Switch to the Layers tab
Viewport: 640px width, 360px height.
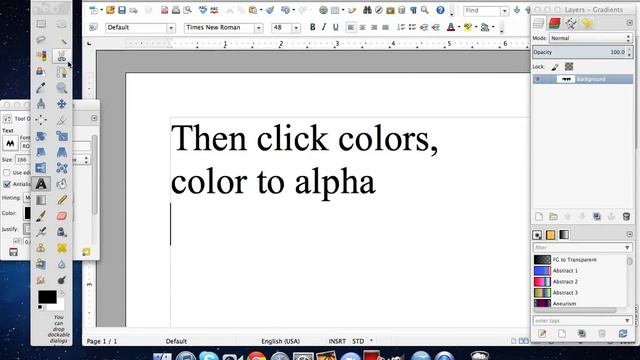(x=539, y=23)
